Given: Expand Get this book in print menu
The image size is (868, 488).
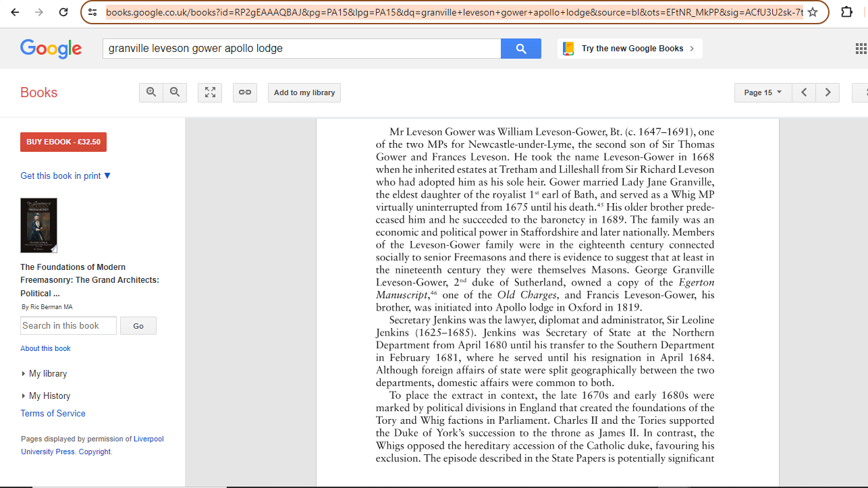Looking at the screenshot, I should point(65,175).
